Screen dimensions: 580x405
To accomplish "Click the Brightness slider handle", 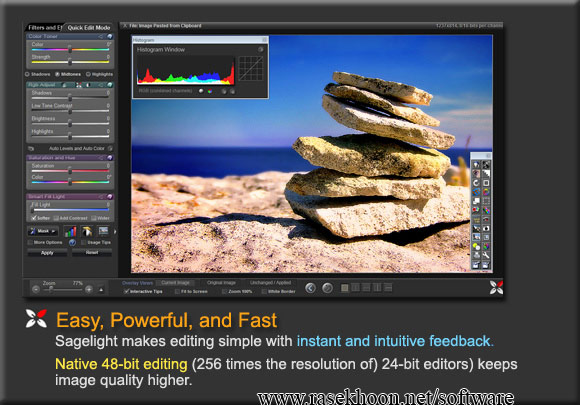I will 70,123.
